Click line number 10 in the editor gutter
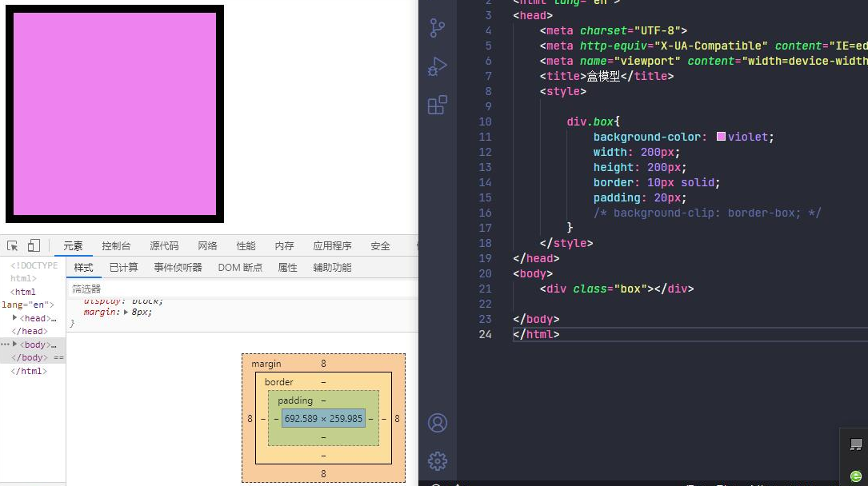This screenshot has width=868, height=486. pyautogui.click(x=485, y=121)
